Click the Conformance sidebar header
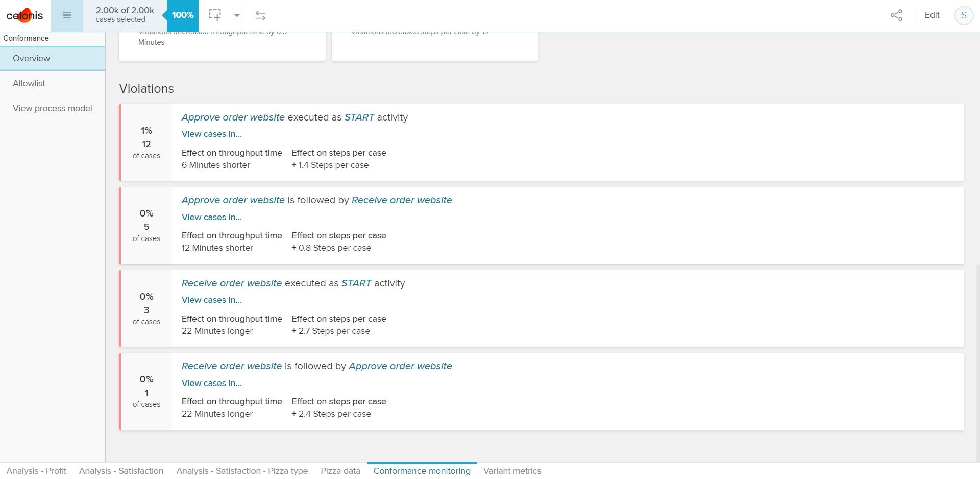 pyautogui.click(x=26, y=38)
